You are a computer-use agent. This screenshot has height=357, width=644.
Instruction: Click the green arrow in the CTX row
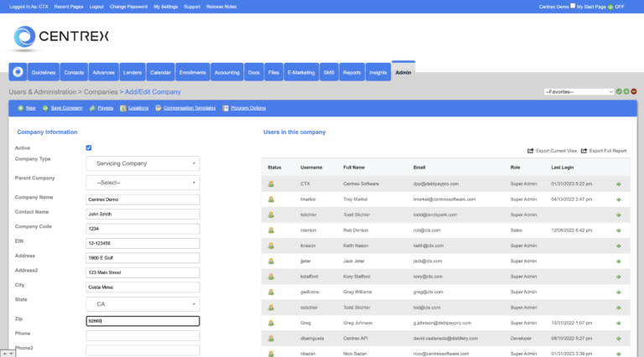point(619,184)
